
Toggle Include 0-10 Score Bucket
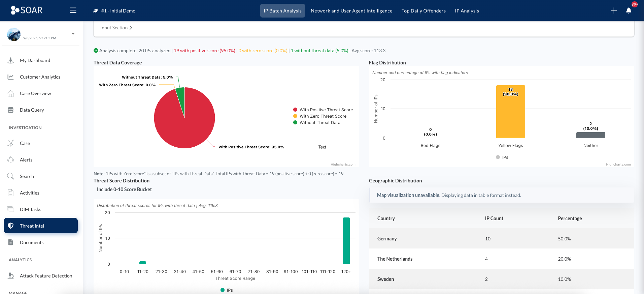pos(124,189)
